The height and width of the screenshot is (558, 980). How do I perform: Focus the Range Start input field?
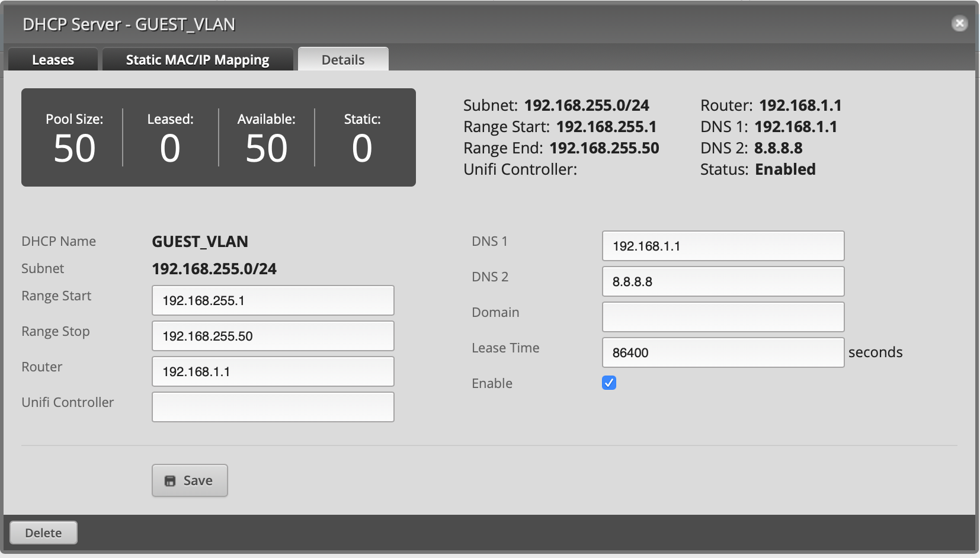coord(273,300)
